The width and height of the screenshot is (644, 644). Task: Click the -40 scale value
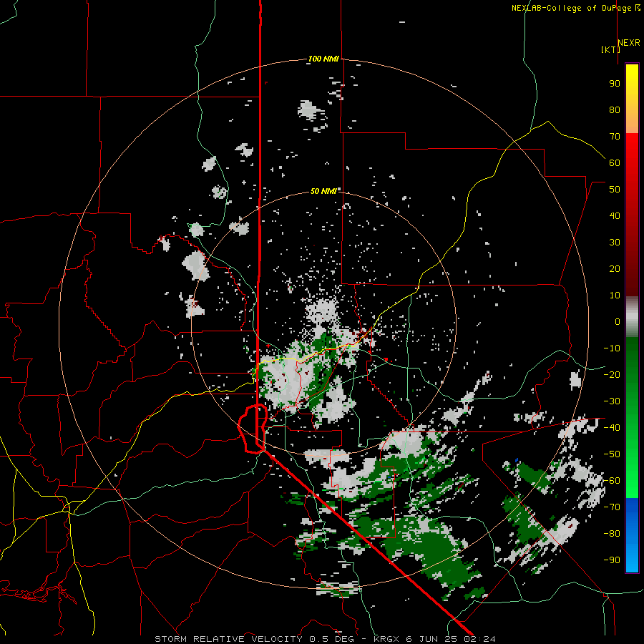(612, 428)
